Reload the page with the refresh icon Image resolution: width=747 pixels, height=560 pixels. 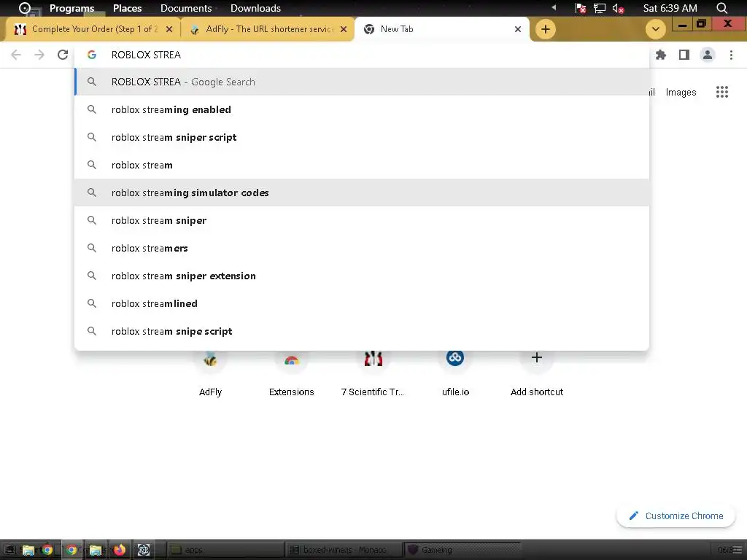(x=63, y=55)
